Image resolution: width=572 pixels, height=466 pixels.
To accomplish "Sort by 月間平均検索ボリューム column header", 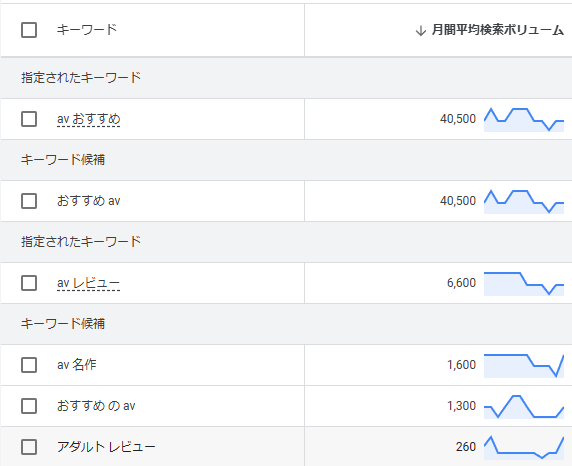I will (498, 30).
